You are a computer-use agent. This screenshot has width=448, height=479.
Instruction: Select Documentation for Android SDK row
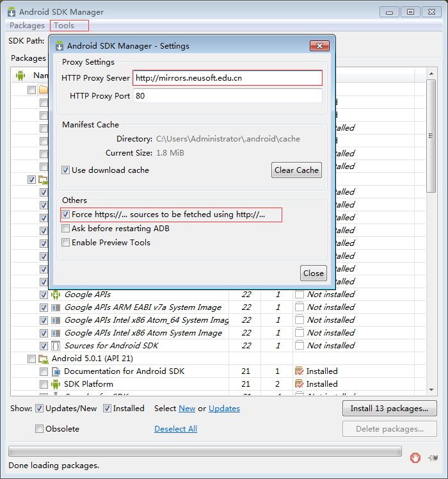(124, 371)
